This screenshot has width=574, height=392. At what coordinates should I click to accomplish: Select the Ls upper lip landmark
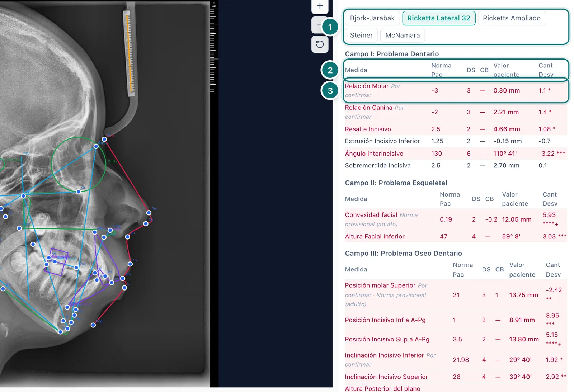pyautogui.click(x=130, y=264)
